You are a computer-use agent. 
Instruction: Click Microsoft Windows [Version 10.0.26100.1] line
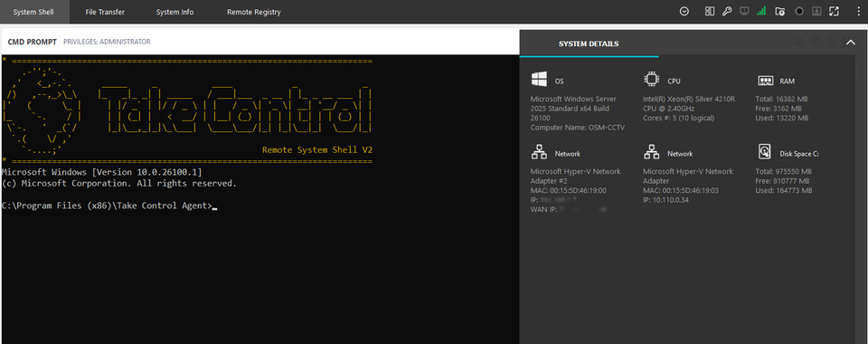click(x=102, y=172)
